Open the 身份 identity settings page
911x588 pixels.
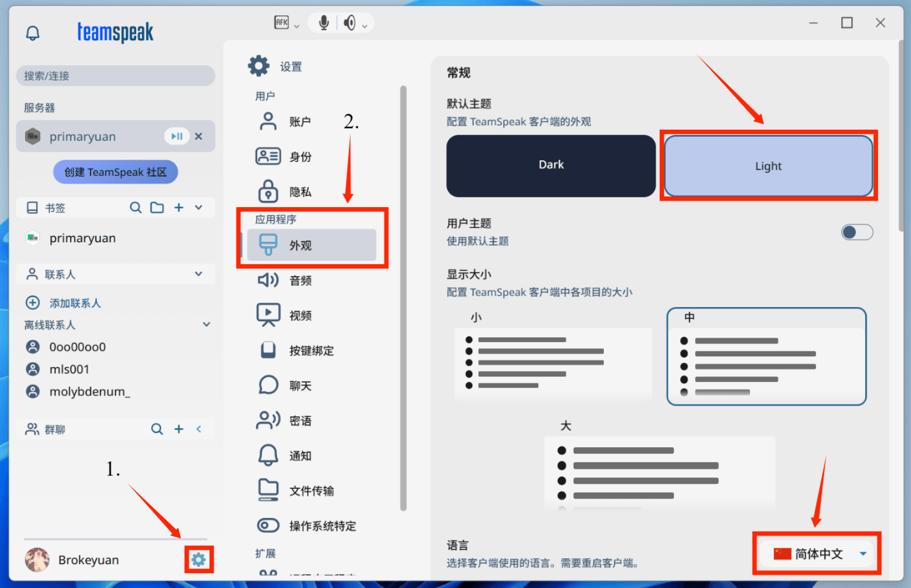(311, 157)
